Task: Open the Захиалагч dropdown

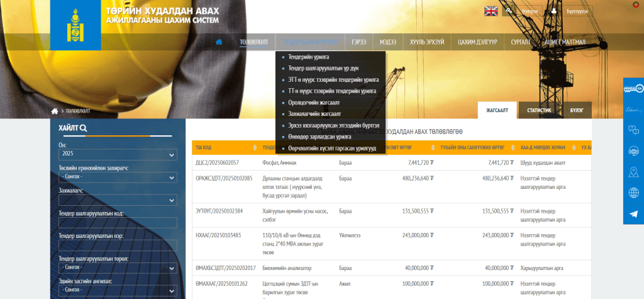Action: pyautogui.click(x=118, y=200)
